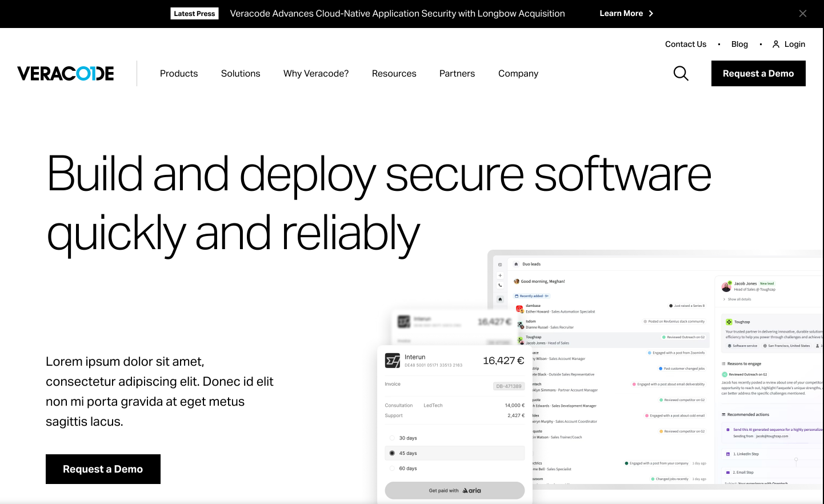Click the Past customer changed jobs tag
The image size is (824, 504).
682,369
